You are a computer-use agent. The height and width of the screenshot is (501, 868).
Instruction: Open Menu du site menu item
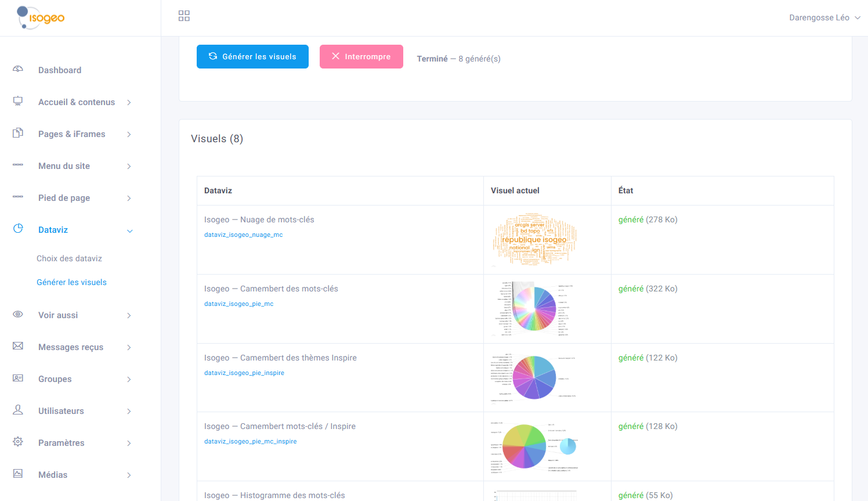point(64,166)
